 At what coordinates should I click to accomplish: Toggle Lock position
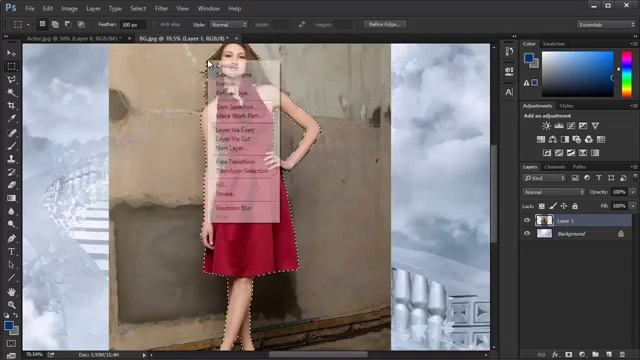[564, 206]
